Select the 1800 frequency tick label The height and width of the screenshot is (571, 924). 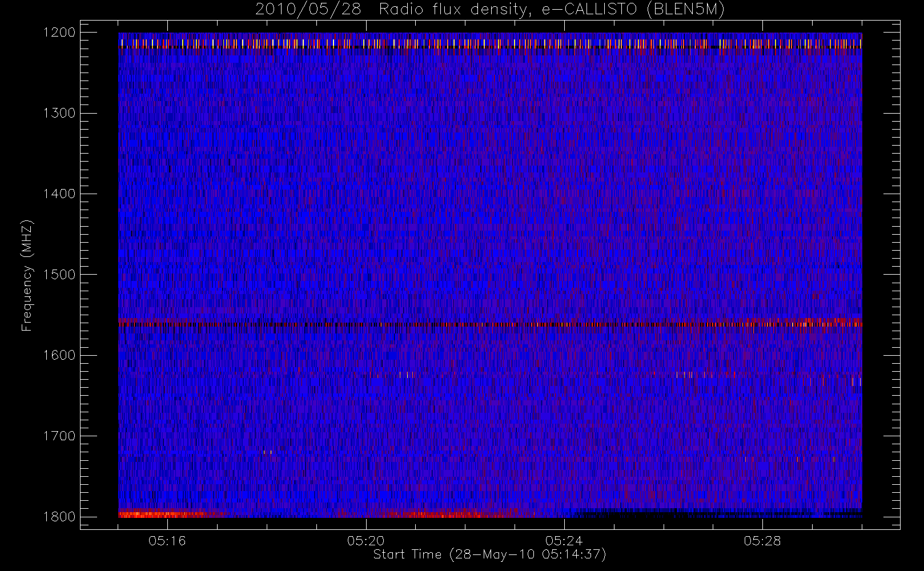pyautogui.click(x=59, y=517)
